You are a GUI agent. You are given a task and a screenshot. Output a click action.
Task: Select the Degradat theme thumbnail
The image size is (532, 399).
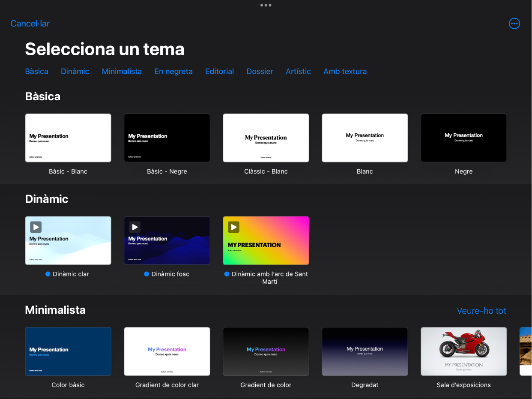365,351
